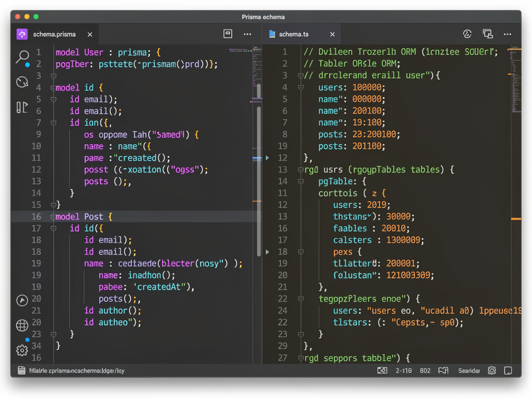Click the 'id author();' line

point(113,311)
